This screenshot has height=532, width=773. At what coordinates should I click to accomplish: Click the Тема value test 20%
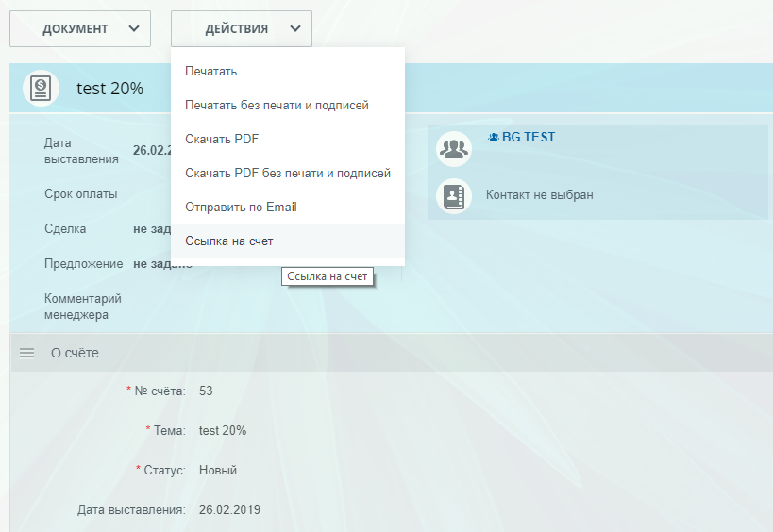pos(223,430)
